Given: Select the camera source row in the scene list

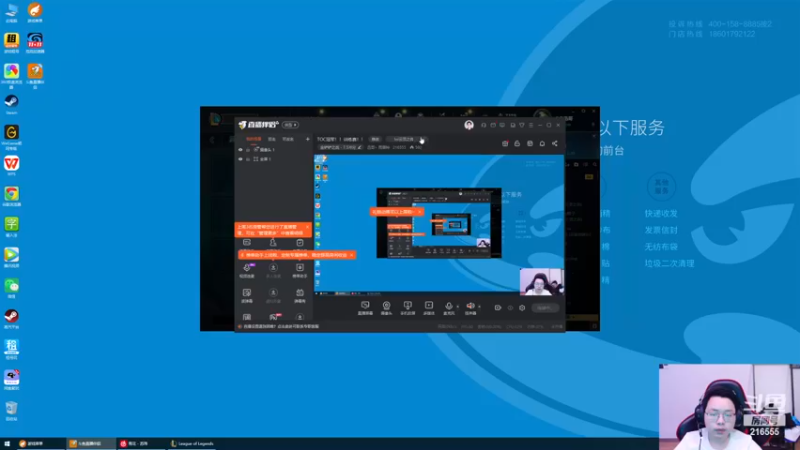Looking at the screenshot, I should [x=274, y=150].
